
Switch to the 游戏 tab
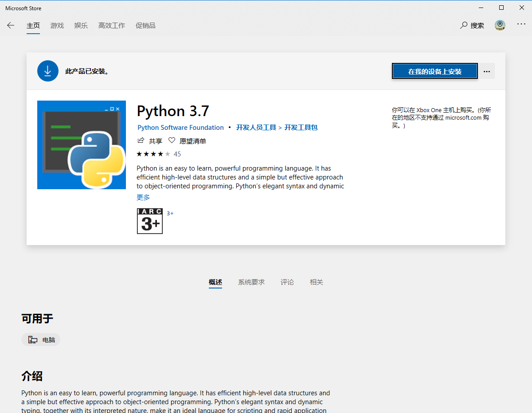(57, 26)
